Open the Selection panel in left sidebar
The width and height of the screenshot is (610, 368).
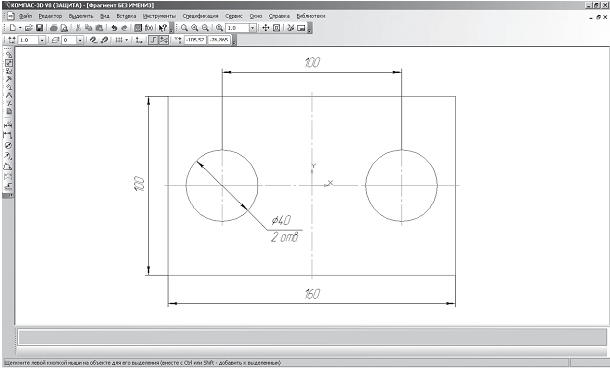[x=9, y=103]
